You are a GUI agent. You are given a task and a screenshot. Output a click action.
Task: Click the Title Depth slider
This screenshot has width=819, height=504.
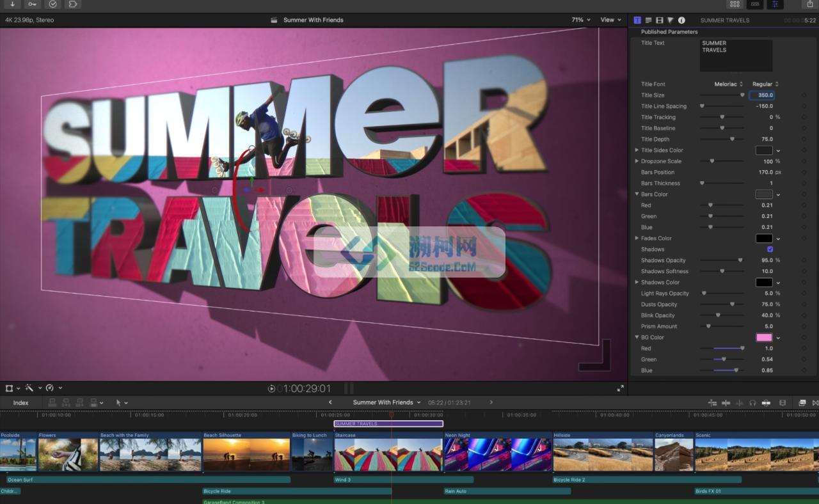click(722, 139)
